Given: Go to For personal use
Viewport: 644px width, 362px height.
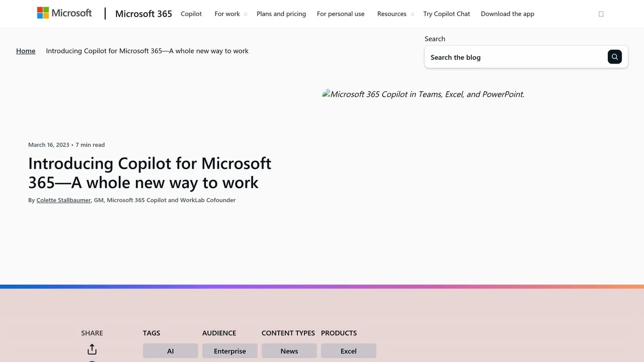Looking at the screenshot, I should [x=340, y=14].
